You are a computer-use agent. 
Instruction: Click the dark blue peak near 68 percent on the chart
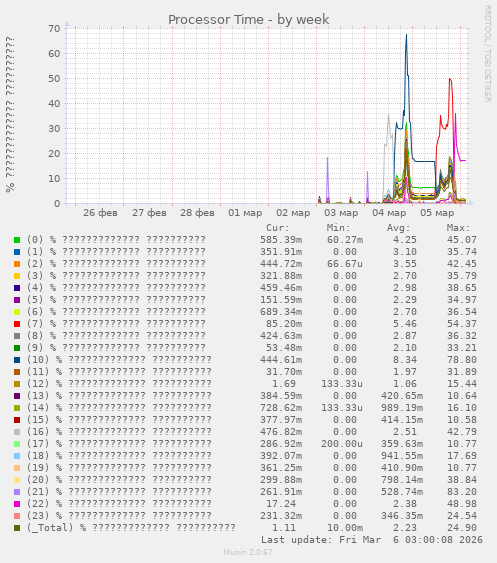coord(407,35)
